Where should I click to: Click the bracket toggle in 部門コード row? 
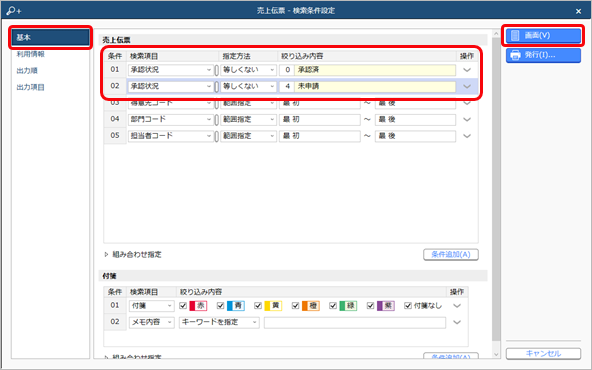point(216,120)
